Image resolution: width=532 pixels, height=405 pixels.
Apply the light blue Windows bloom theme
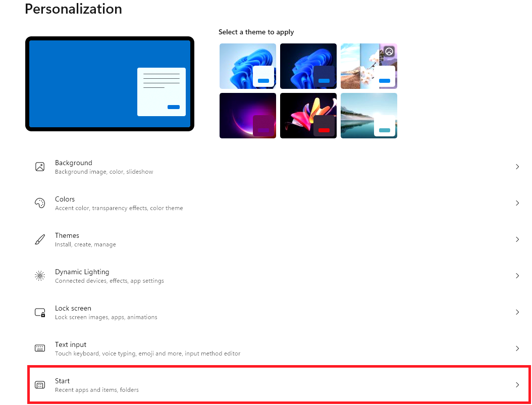click(x=247, y=66)
